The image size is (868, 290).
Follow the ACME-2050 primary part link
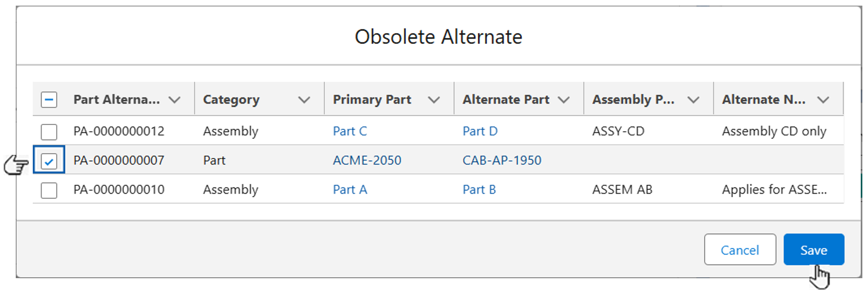pyautogui.click(x=367, y=161)
